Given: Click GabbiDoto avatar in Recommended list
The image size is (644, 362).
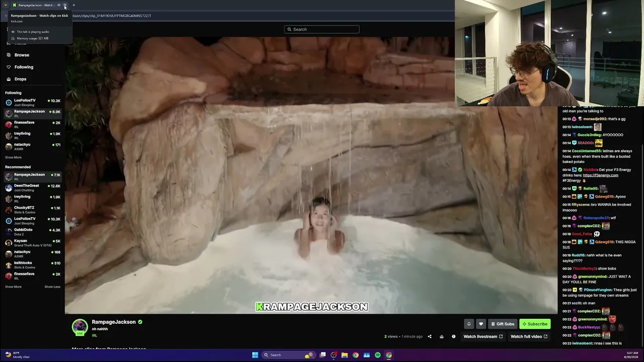Looking at the screenshot, I should (x=9, y=232).
